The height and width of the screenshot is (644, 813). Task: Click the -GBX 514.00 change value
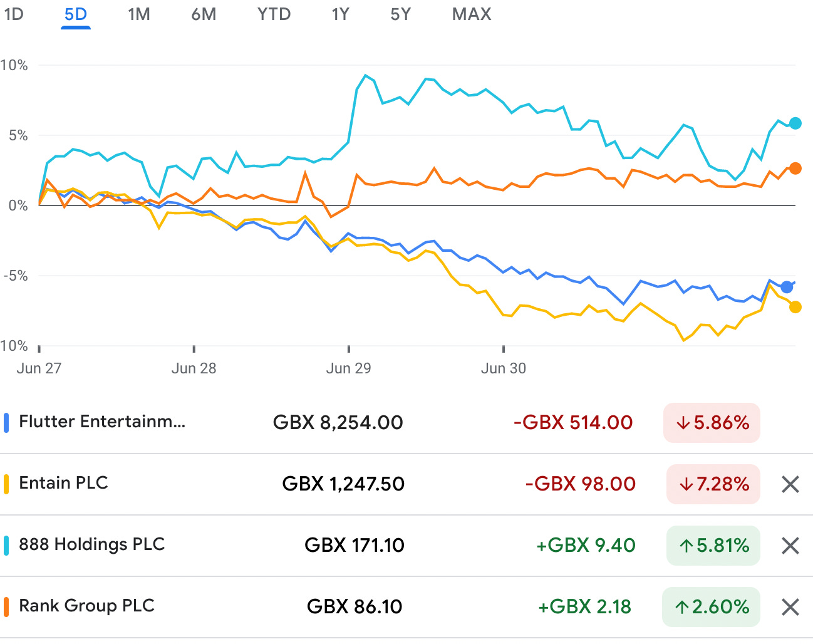pyautogui.click(x=573, y=423)
